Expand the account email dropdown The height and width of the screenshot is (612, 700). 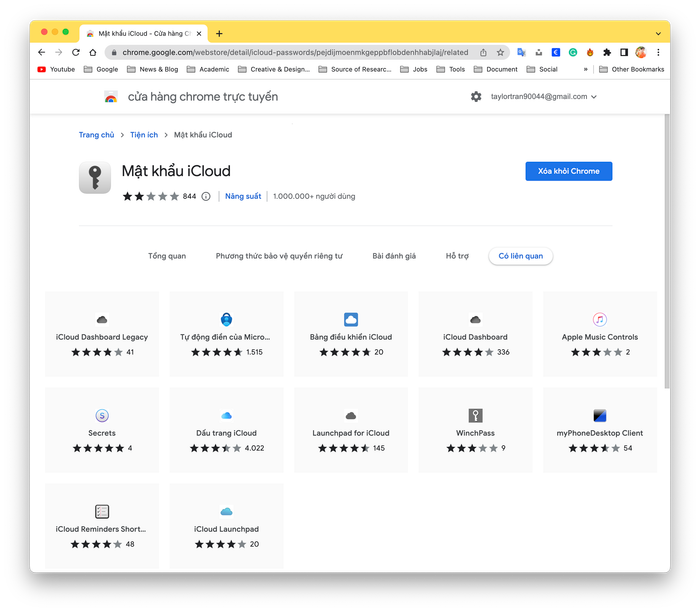click(x=594, y=96)
